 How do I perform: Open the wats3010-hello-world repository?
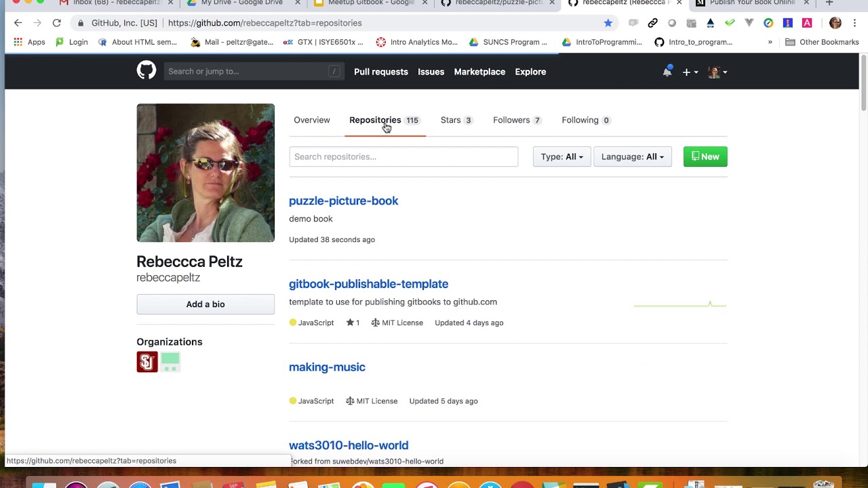pyautogui.click(x=349, y=445)
